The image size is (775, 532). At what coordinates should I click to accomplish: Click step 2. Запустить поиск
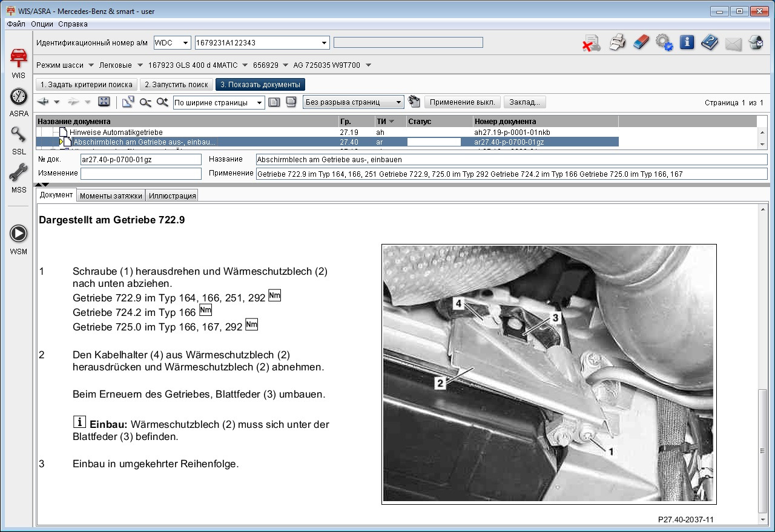click(176, 85)
